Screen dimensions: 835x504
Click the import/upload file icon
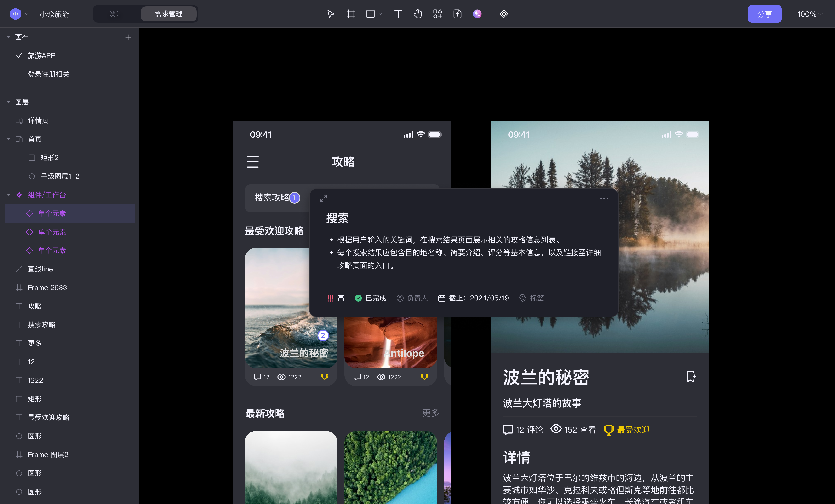[x=458, y=14]
